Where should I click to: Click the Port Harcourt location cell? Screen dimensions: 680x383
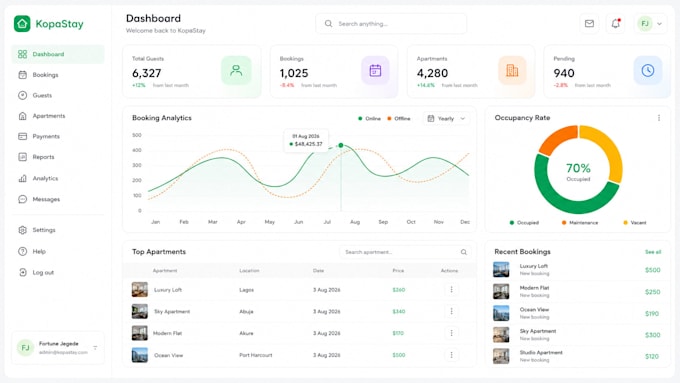tap(255, 355)
